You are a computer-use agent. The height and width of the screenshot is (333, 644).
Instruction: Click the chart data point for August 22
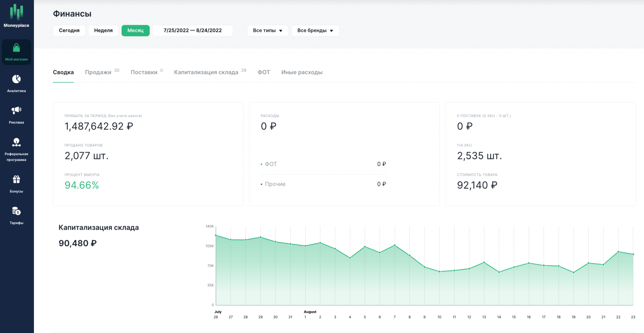[618, 252]
